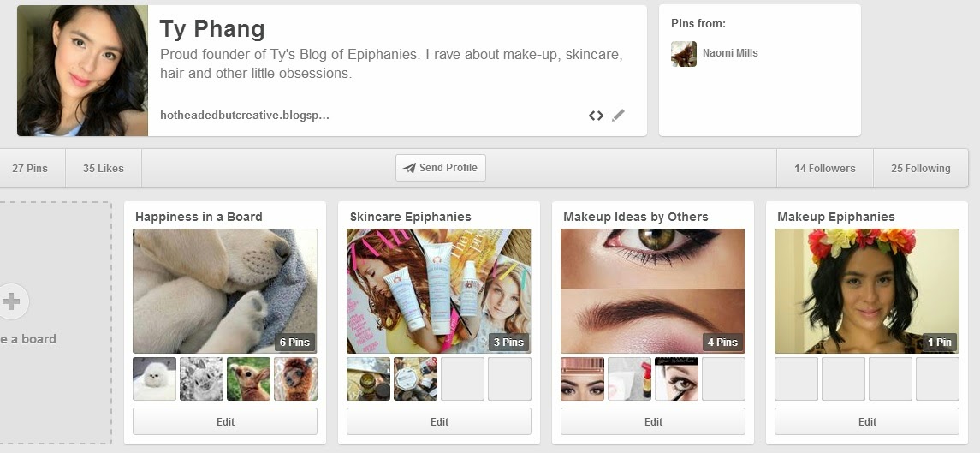Edit the Happiness in a Board board
The image size is (980, 453).
pos(225,421)
